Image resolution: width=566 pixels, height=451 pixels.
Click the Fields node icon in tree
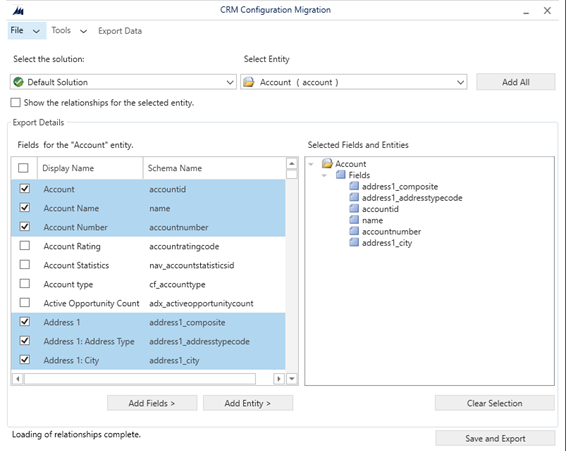click(x=340, y=175)
